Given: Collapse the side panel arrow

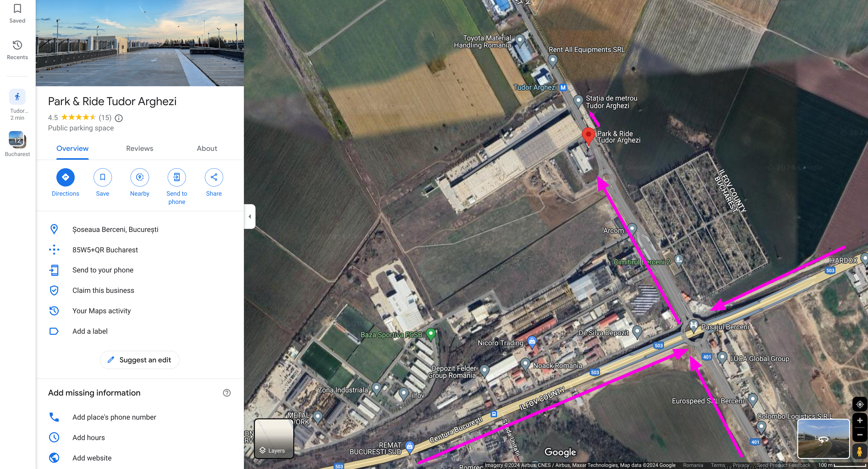Looking at the screenshot, I should tap(250, 216).
